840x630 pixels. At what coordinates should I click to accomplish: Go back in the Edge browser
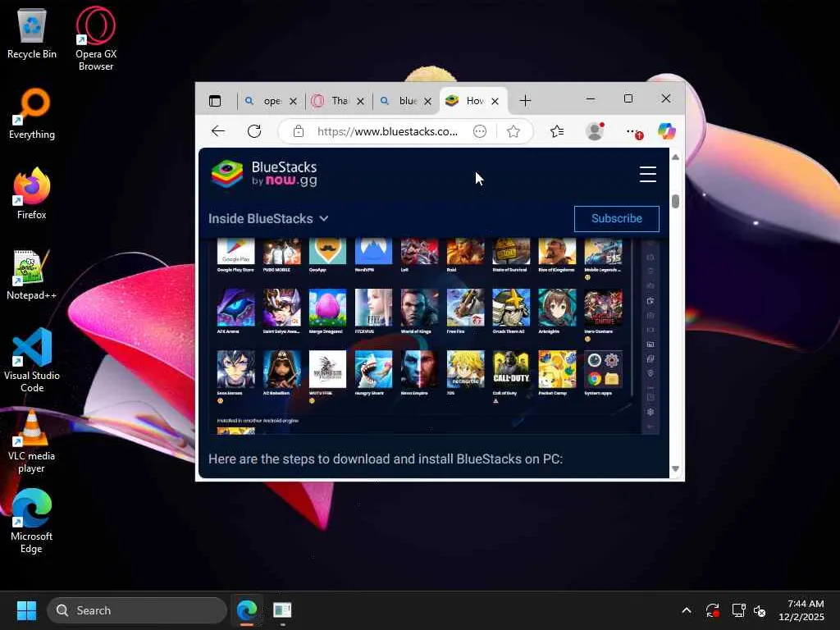click(x=218, y=131)
